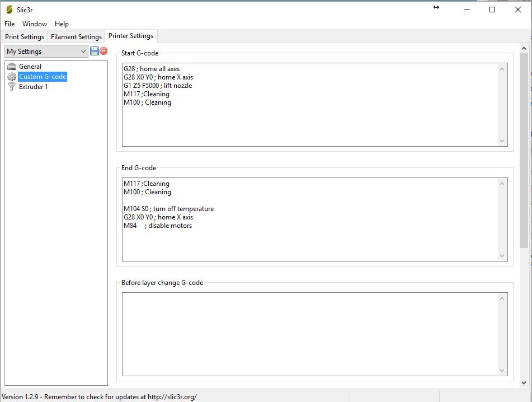Click the main page vertical scrollbar thumb
Screen dimensions: 532x402
click(x=524, y=151)
